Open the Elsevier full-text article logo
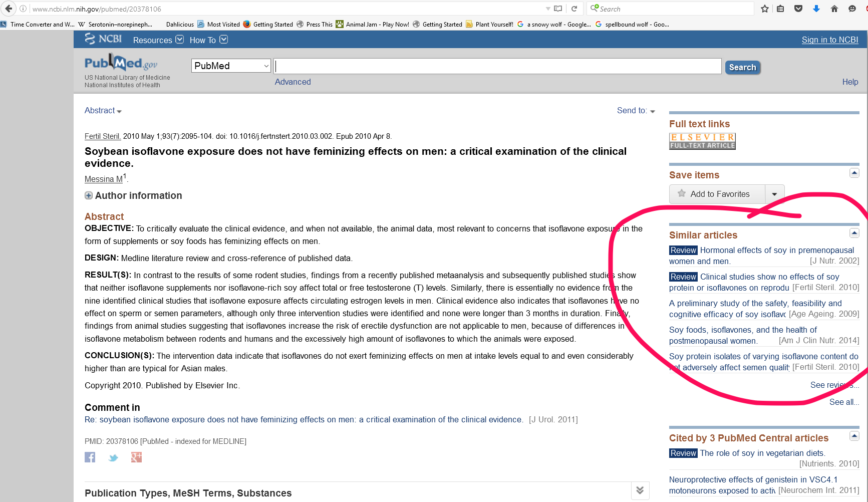The image size is (868, 502). pos(702,141)
